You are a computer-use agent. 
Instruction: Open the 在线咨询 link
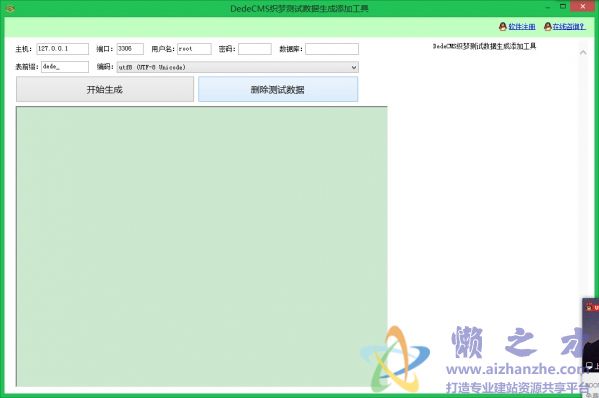pos(569,26)
